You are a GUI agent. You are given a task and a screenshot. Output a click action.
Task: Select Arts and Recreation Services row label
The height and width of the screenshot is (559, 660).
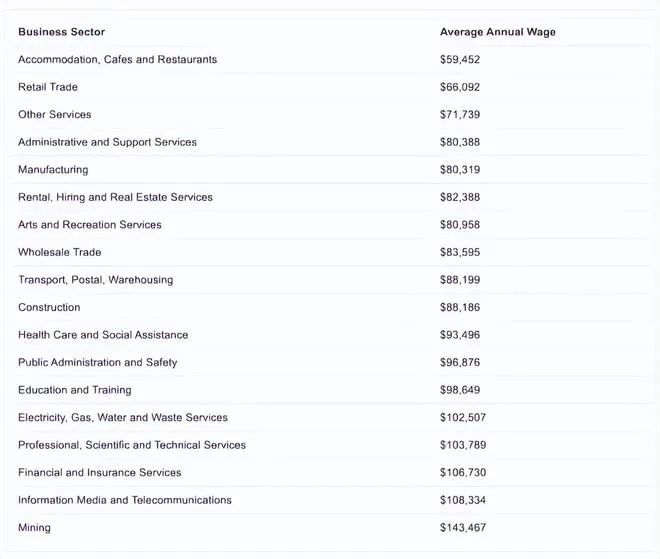click(89, 225)
